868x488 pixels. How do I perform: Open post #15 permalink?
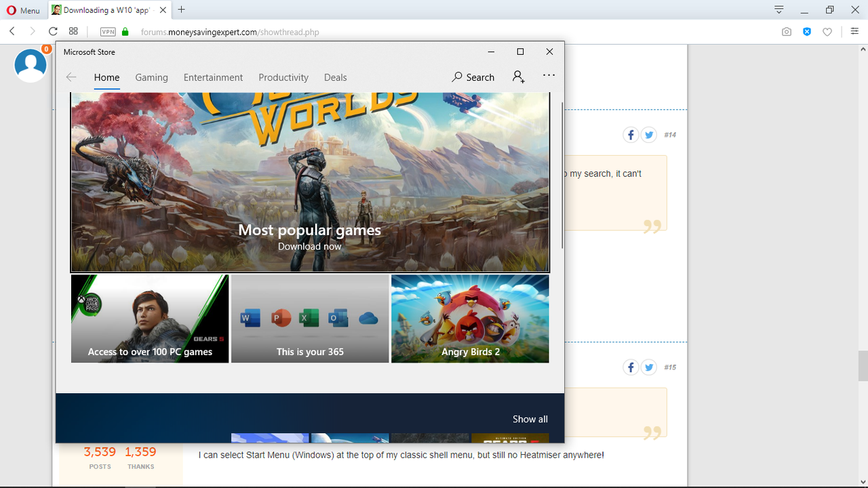pos(670,367)
